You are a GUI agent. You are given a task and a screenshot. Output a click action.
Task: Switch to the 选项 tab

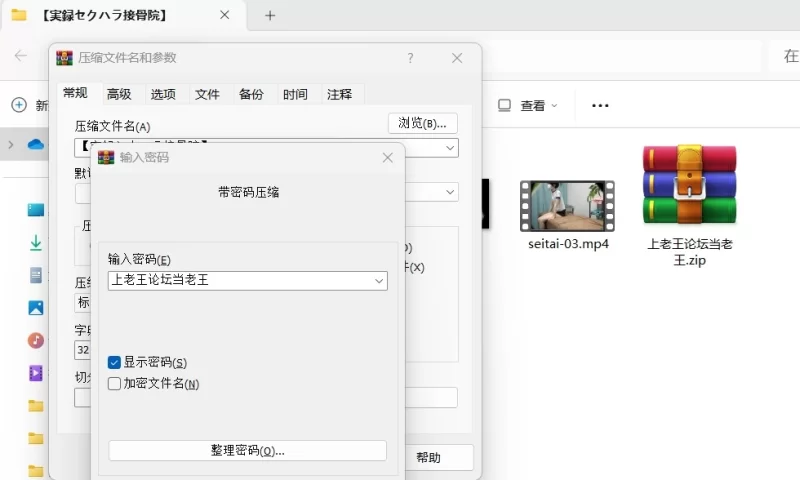(163, 94)
